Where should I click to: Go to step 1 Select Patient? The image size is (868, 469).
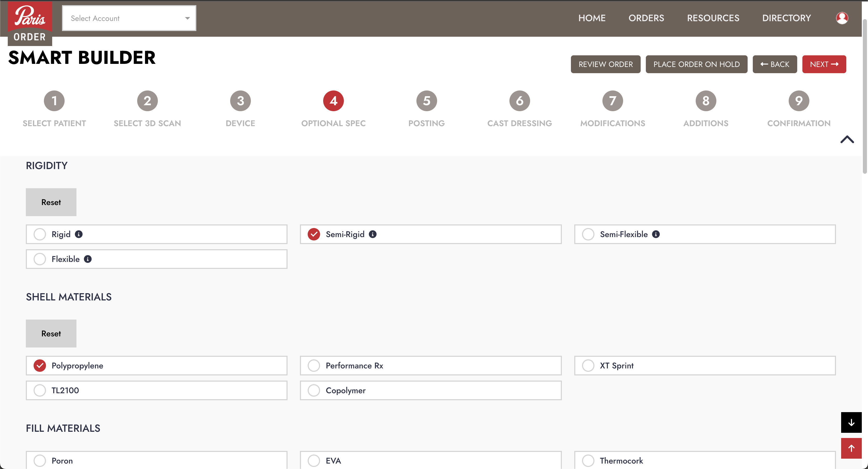[x=54, y=109]
